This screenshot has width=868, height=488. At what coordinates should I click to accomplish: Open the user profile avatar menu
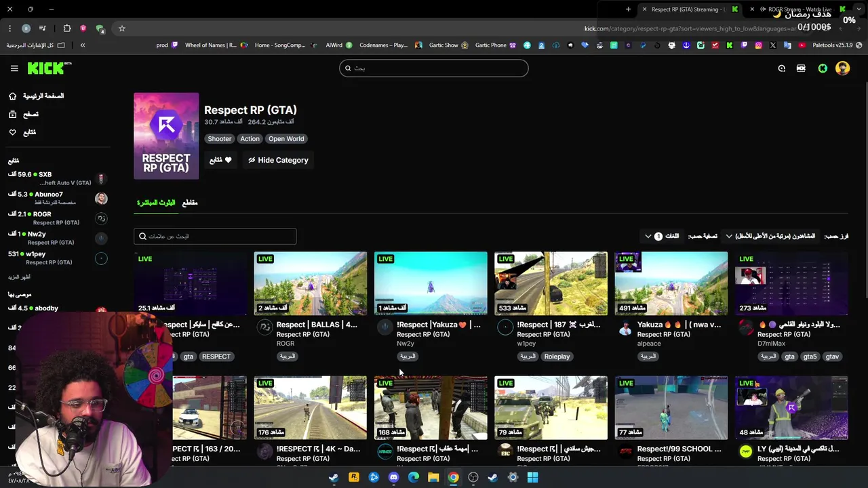(843, 68)
